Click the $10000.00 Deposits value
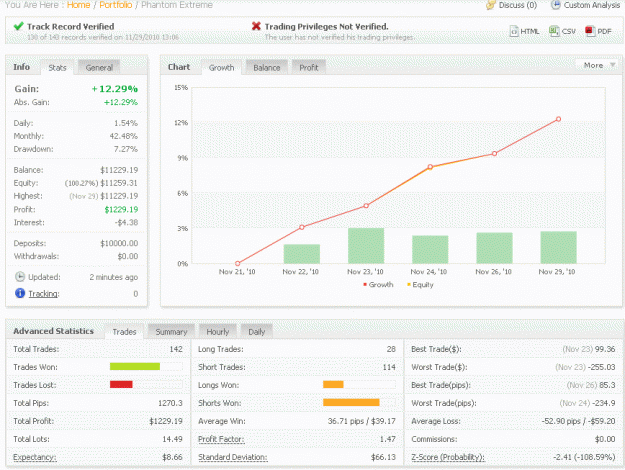This screenshot has width=625, height=470. [x=119, y=243]
